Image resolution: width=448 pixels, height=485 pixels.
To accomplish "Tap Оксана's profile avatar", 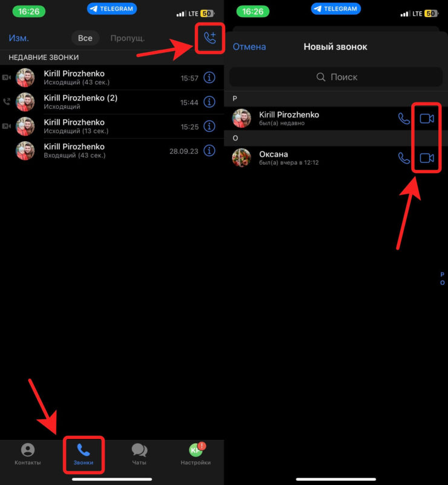I will point(242,158).
